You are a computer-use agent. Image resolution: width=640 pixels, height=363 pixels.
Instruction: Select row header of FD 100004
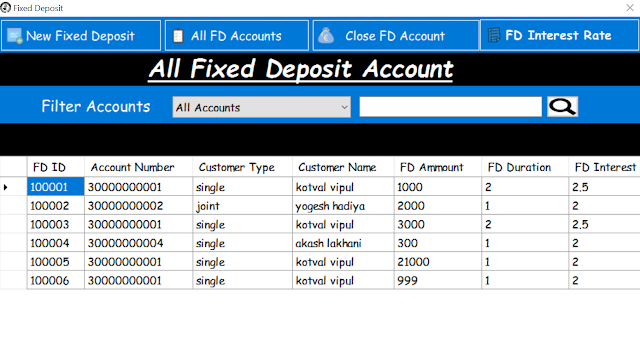click(x=13, y=243)
